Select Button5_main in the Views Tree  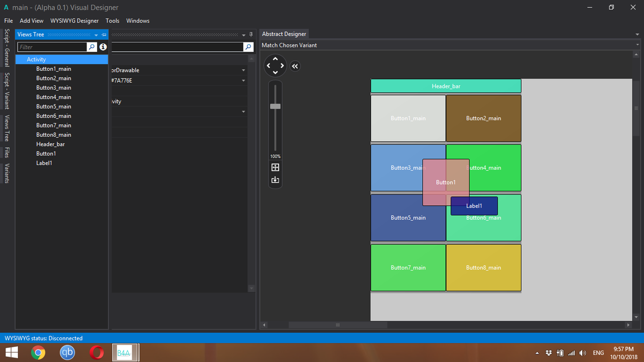[53, 107]
